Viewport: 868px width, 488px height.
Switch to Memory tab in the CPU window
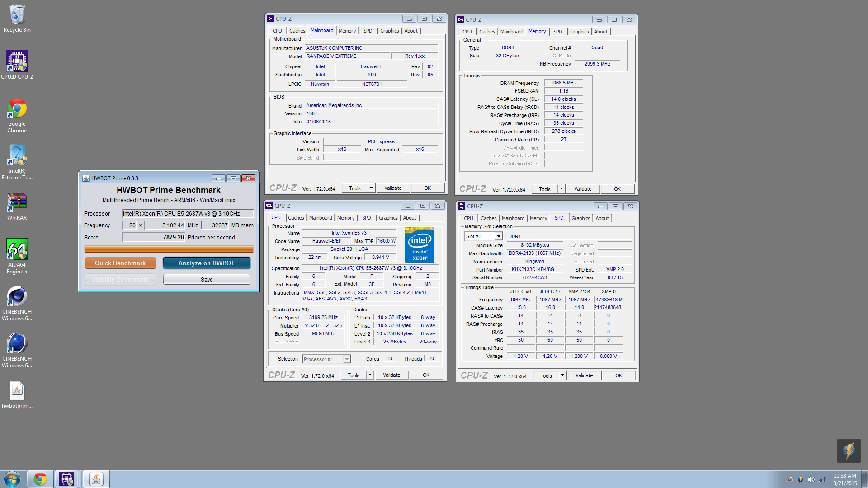coord(346,218)
